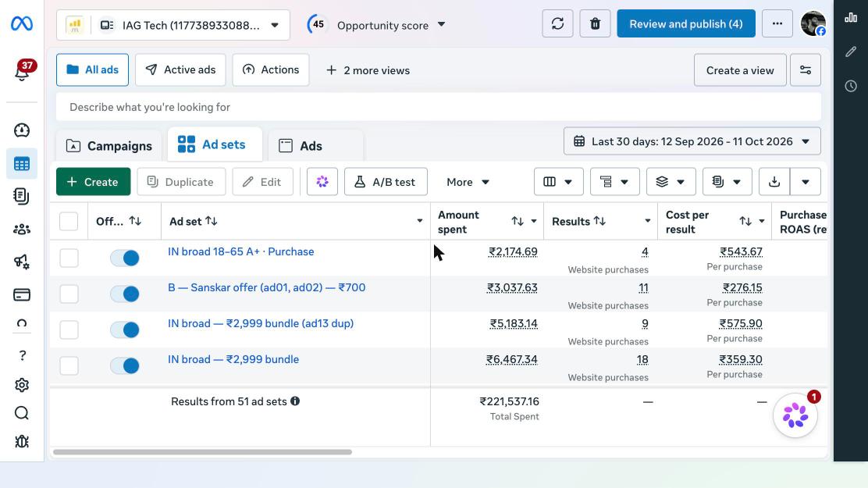This screenshot has width=868, height=488.
Task: Open notifications bell with 37 badge
Action: pos(23,71)
